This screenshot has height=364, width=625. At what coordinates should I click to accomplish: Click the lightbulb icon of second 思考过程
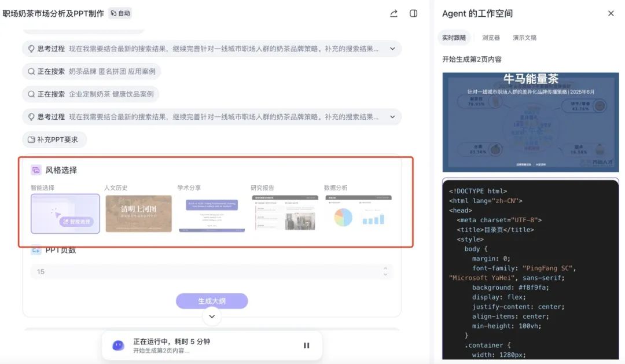click(31, 117)
